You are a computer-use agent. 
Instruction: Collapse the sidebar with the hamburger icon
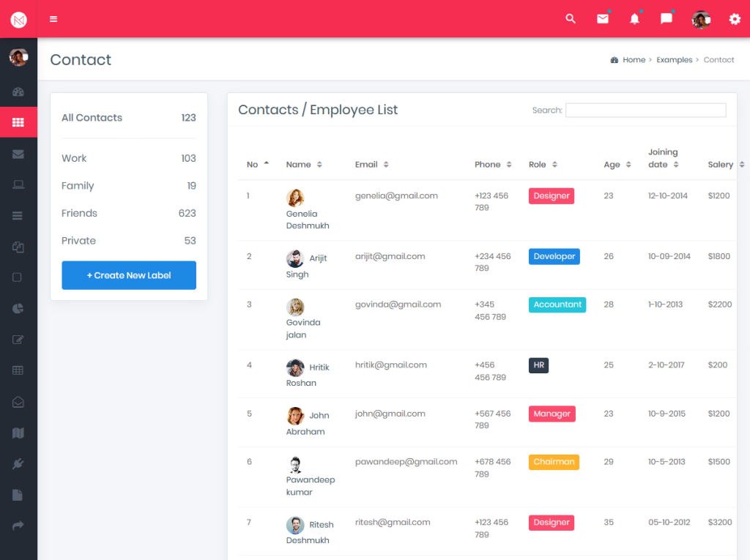(53, 19)
